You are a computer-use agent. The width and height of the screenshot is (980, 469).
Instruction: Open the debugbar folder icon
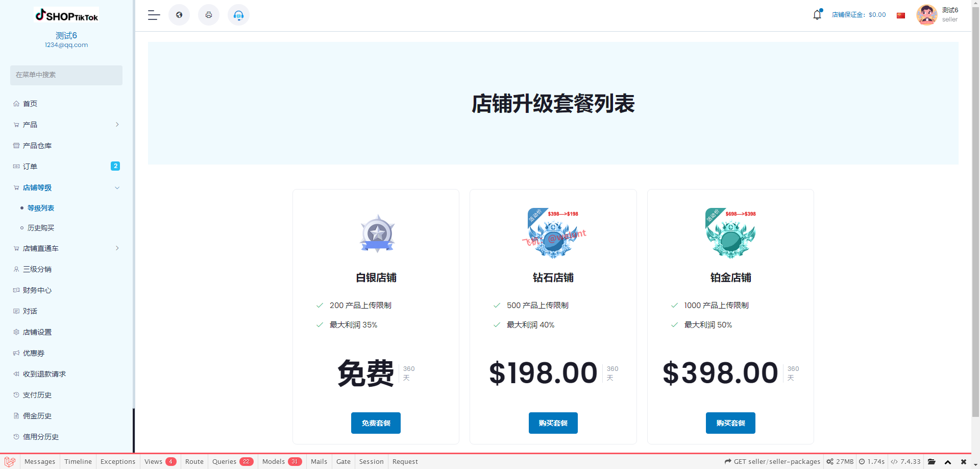(x=932, y=461)
